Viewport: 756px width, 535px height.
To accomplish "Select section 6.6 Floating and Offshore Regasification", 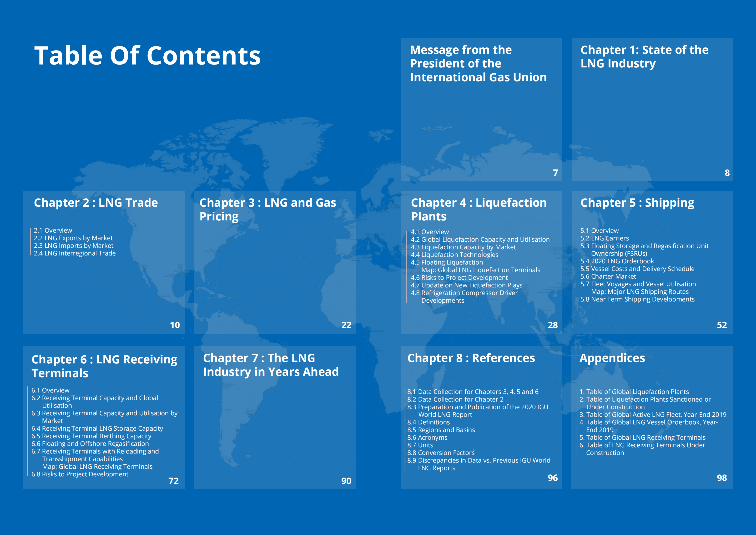I will click(x=91, y=444).
